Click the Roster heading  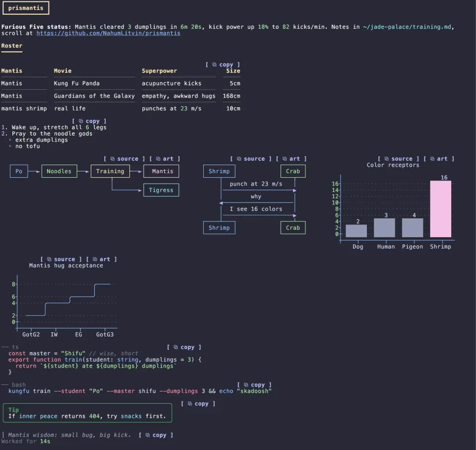point(11,46)
